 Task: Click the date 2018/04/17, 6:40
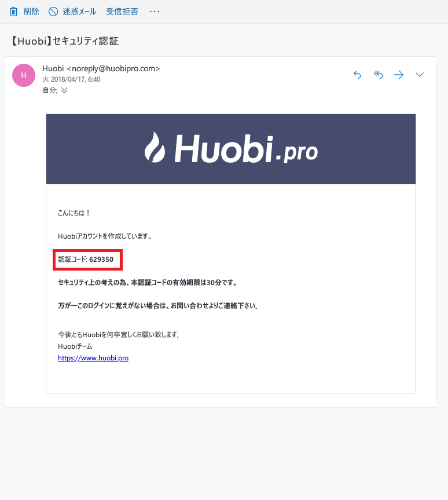[75, 79]
